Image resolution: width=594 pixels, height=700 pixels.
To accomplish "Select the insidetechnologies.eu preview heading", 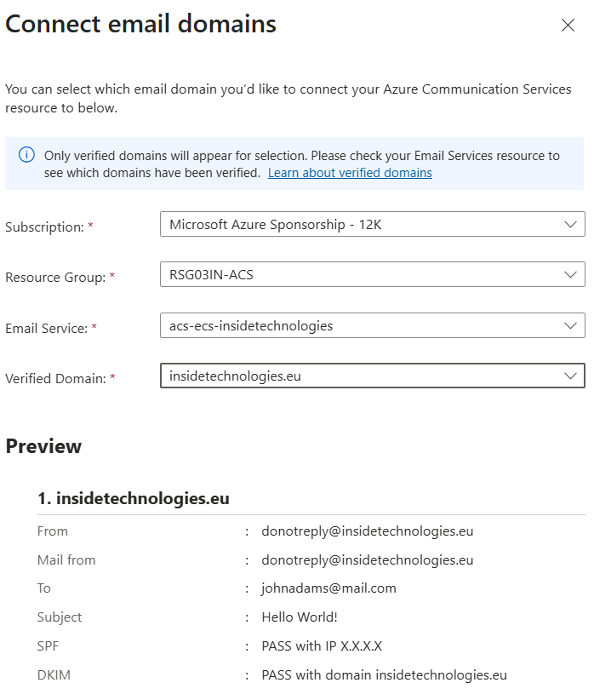I will pyautogui.click(x=134, y=498).
